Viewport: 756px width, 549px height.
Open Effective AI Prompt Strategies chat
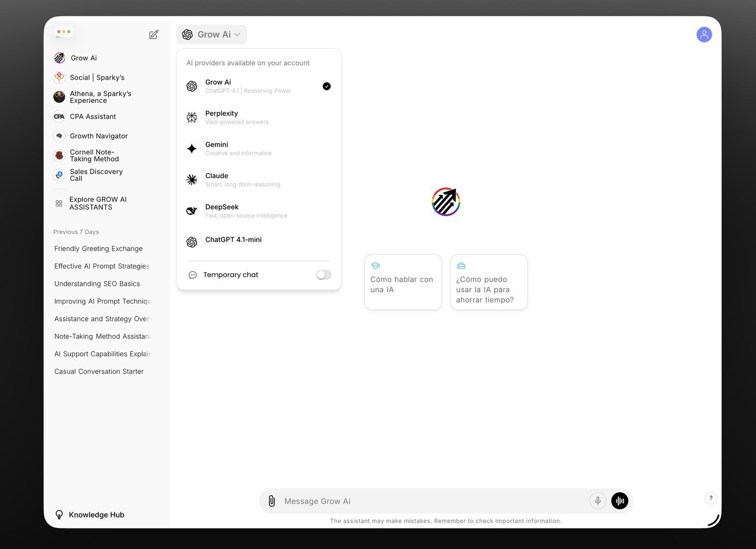102,266
